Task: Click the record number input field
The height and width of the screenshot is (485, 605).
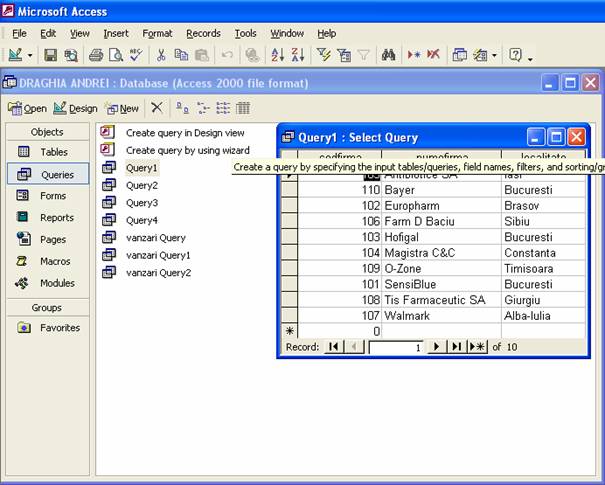Action: coord(396,347)
